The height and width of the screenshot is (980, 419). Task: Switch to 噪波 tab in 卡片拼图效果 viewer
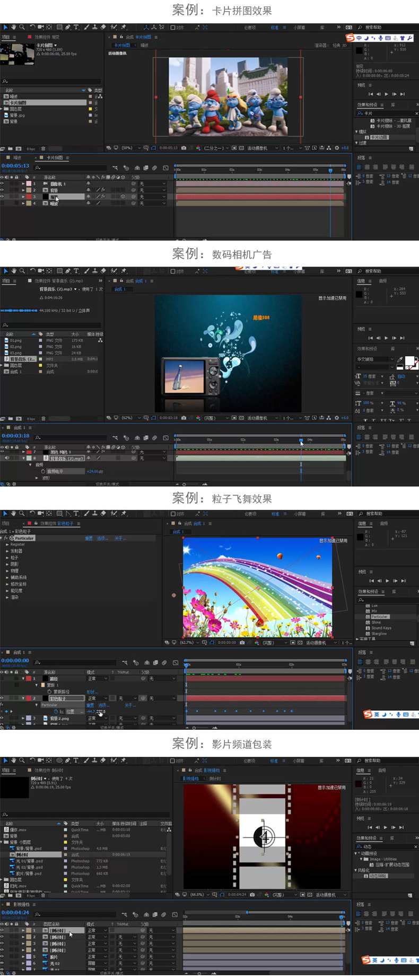click(145, 45)
